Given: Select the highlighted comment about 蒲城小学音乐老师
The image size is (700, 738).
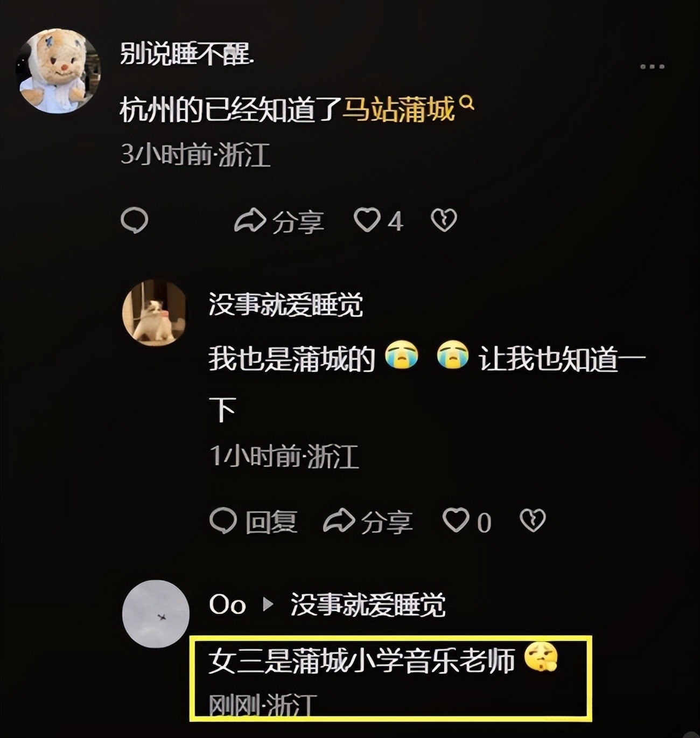Looking at the screenshot, I should [390, 678].
